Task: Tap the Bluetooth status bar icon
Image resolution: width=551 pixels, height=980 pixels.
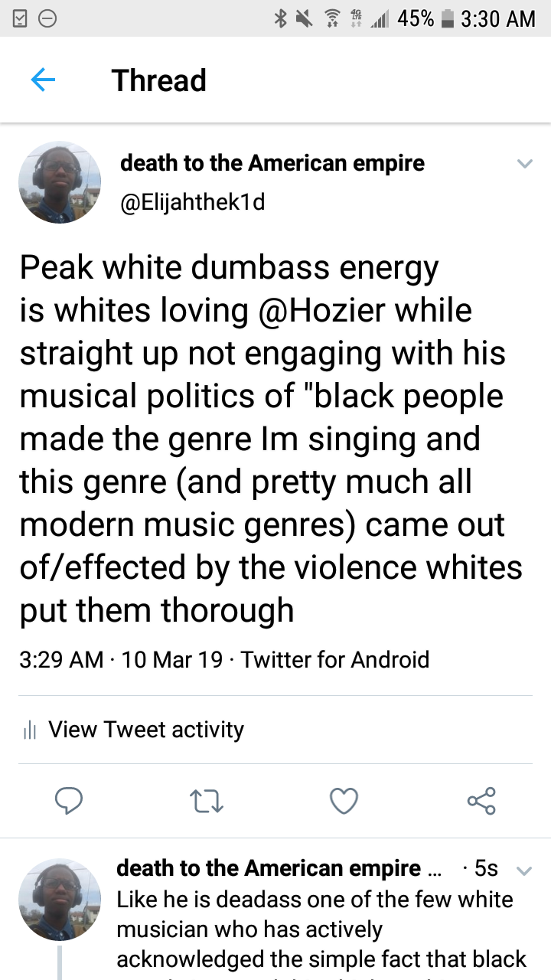Action: pos(280,18)
